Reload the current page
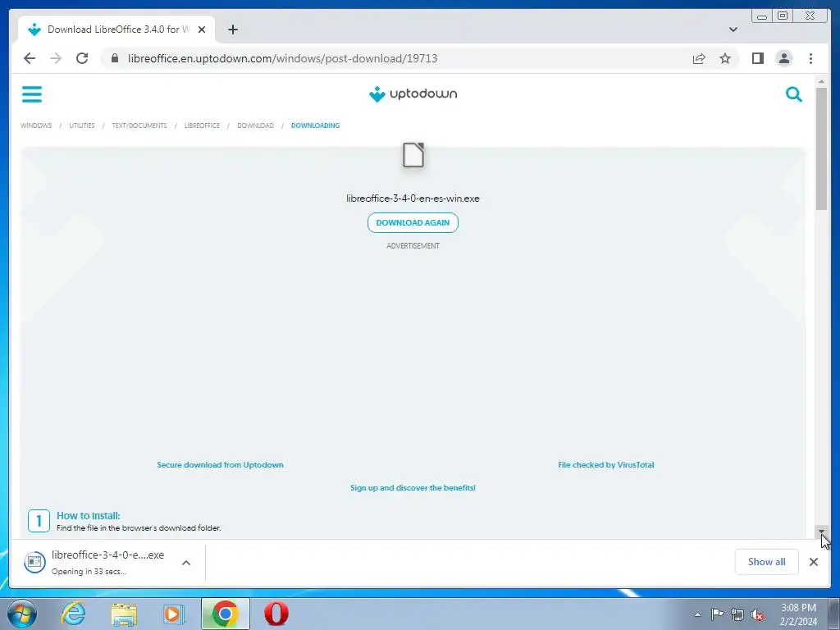The image size is (840, 630). pos(82,58)
